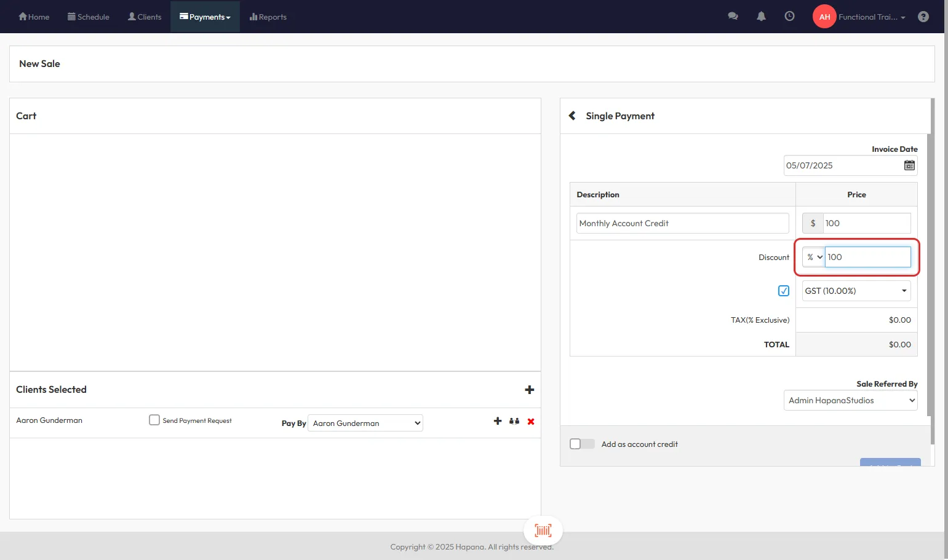
Task: Check the Send Payment Request box
Action: 154,420
